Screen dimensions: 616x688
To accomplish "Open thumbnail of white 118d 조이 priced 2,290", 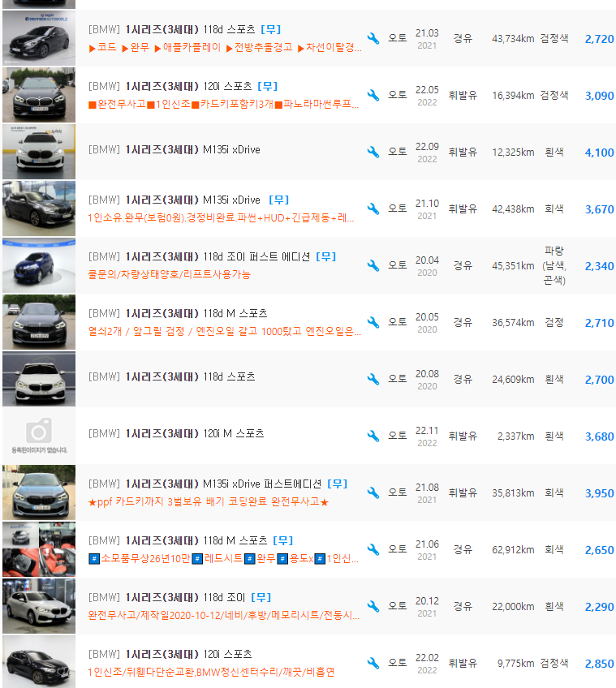I will point(39,606).
